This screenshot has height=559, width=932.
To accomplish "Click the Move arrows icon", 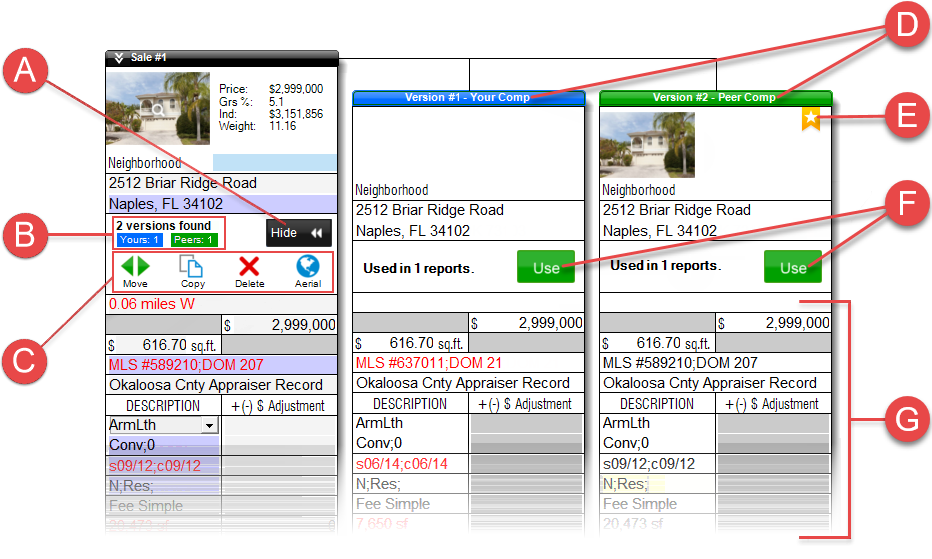I will pos(135,267).
